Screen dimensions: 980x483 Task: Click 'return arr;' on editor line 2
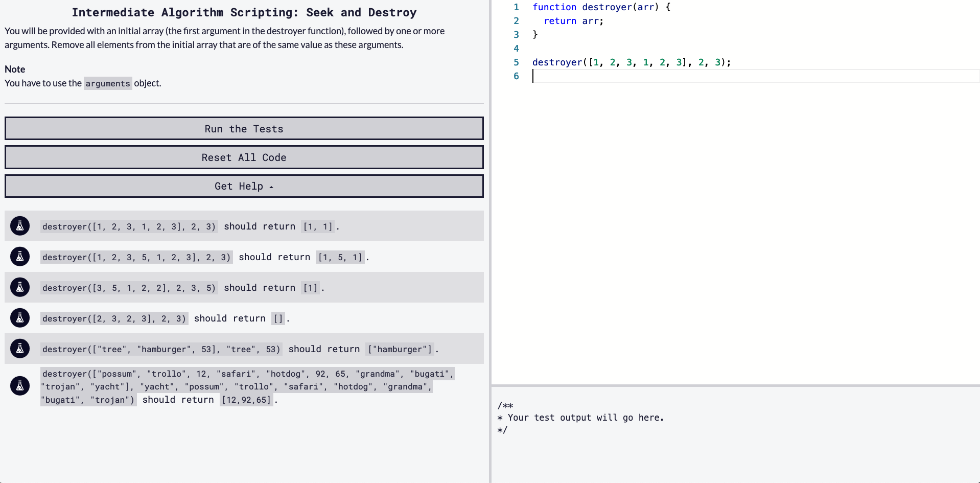tap(573, 21)
